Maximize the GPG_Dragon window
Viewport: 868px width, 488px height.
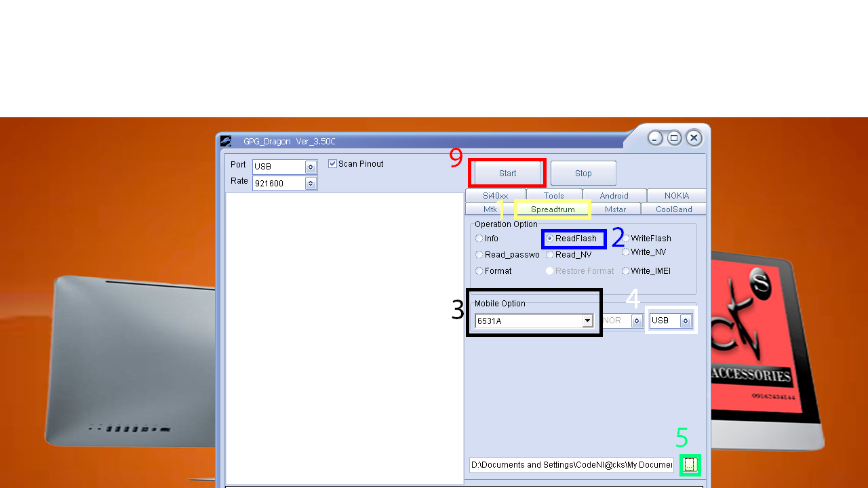pos(674,138)
